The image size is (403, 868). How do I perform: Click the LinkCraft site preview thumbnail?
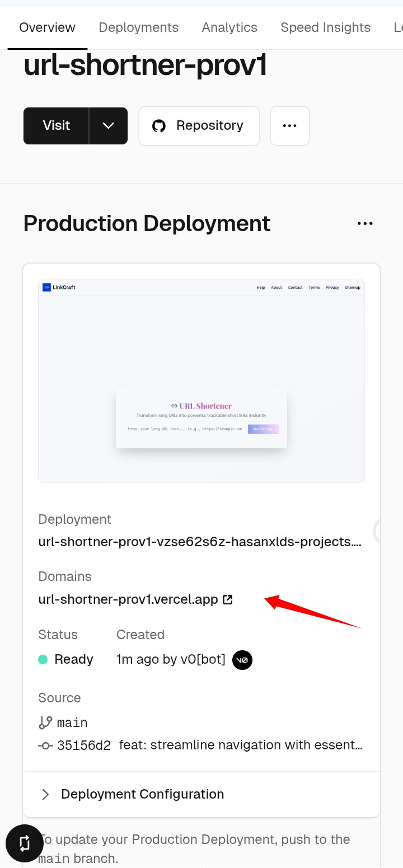point(201,381)
